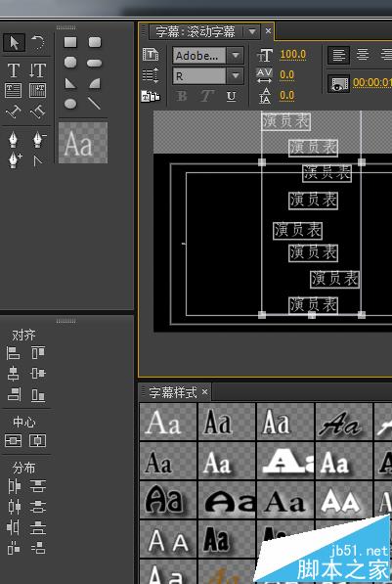
Task: Align objects left in 对齐 section
Action: pos(14,353)
